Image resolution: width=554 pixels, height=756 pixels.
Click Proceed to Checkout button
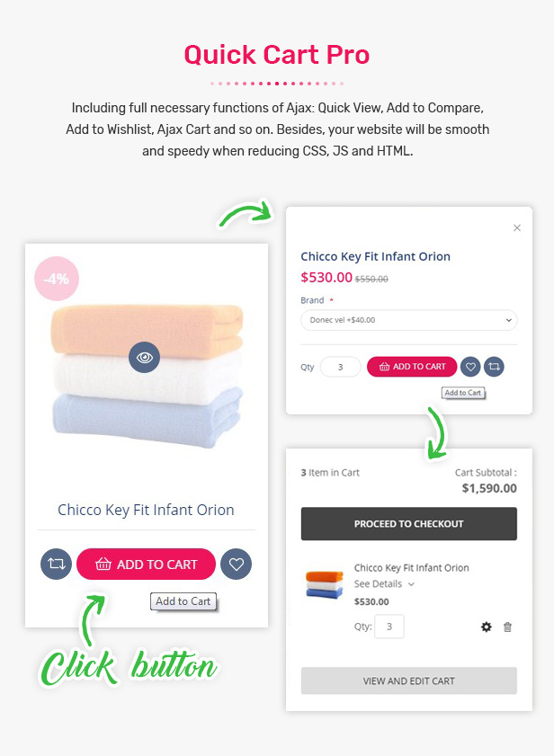408,524
